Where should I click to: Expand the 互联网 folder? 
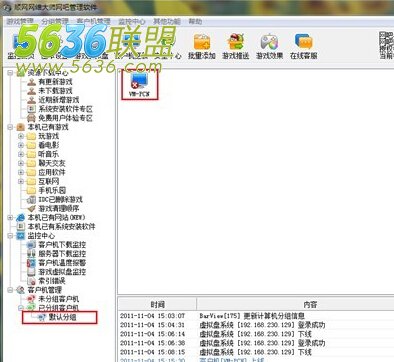click(21, 181)
